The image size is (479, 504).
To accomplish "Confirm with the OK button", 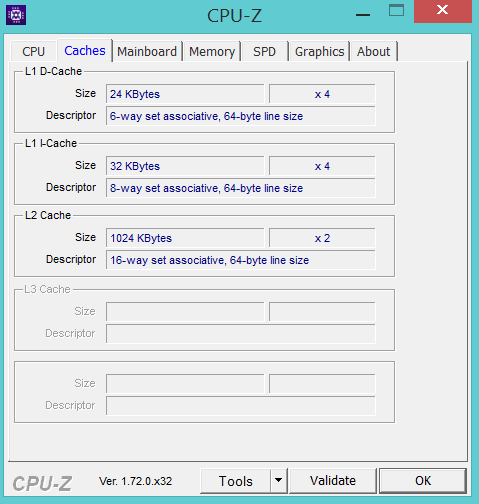I will point(423,481).
